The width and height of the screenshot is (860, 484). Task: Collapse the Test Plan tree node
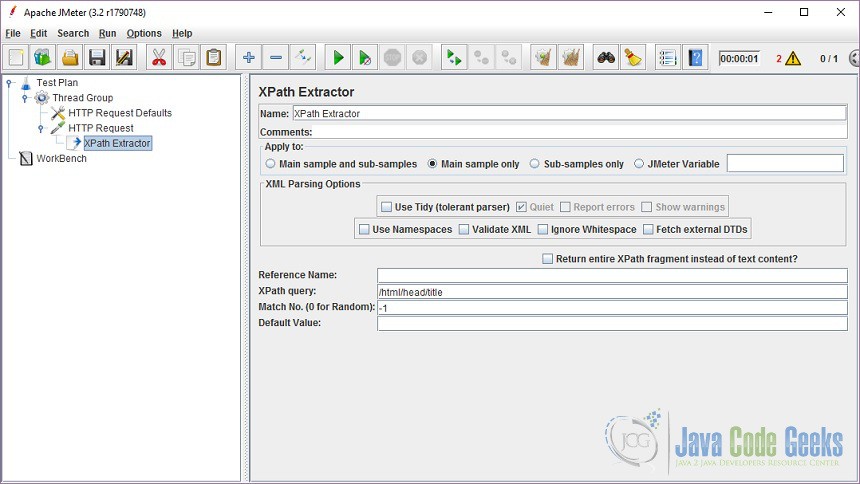click(x=9, y=83)
